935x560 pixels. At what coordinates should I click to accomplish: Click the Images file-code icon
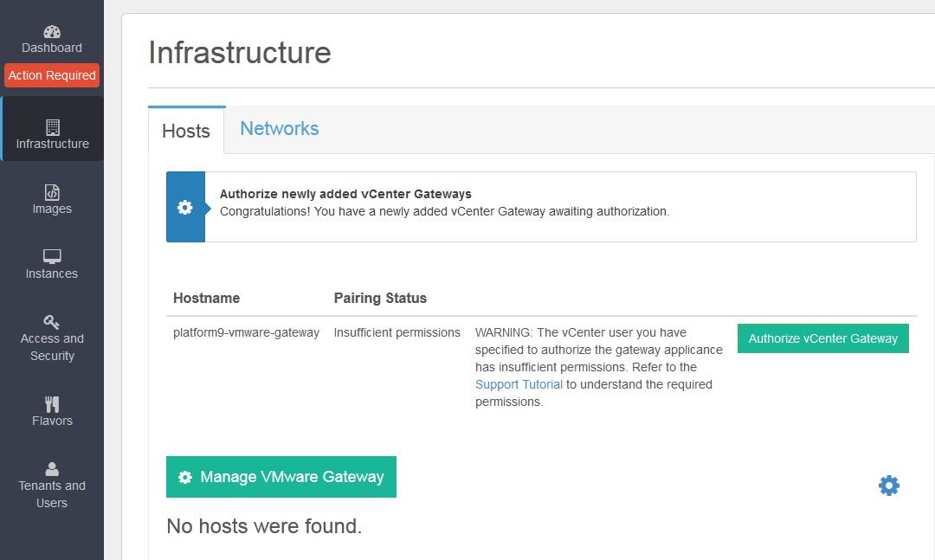click(52, 192)
